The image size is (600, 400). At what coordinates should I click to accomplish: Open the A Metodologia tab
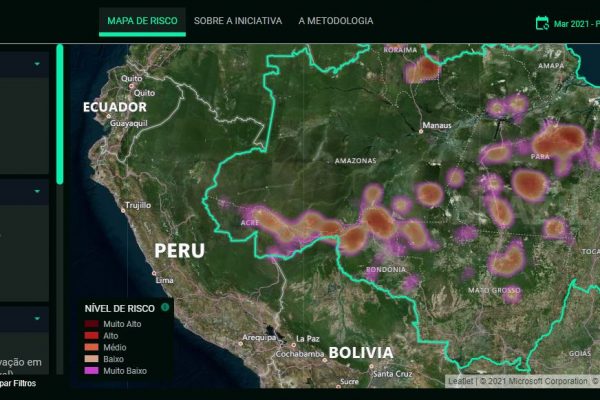tap(336, 20)
